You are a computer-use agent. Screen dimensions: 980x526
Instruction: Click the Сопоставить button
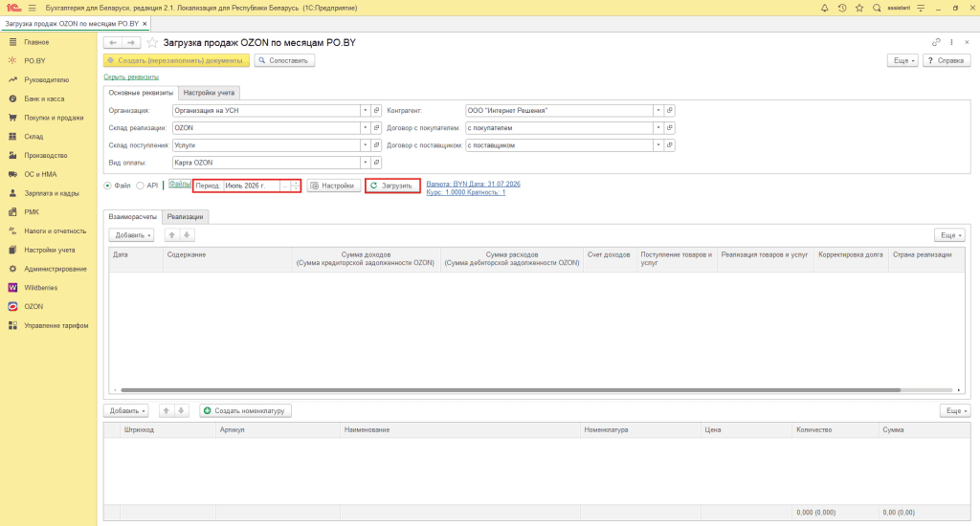tap(284, 60)
